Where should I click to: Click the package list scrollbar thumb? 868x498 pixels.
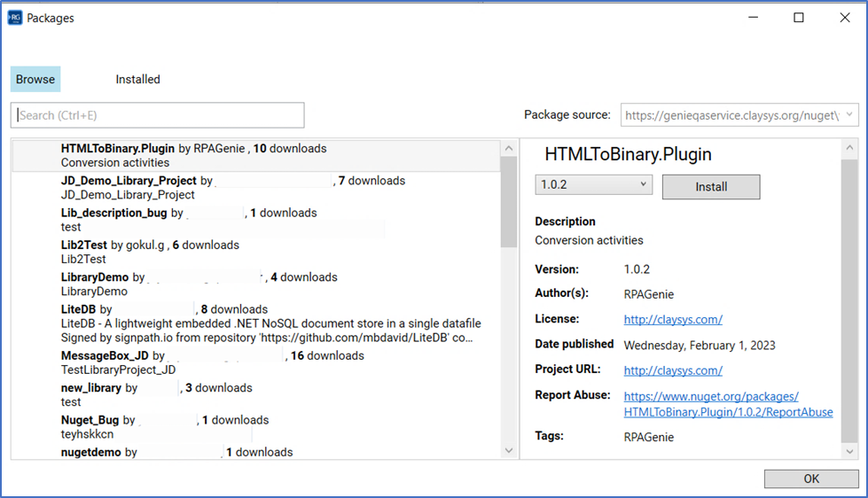(509, 202)
